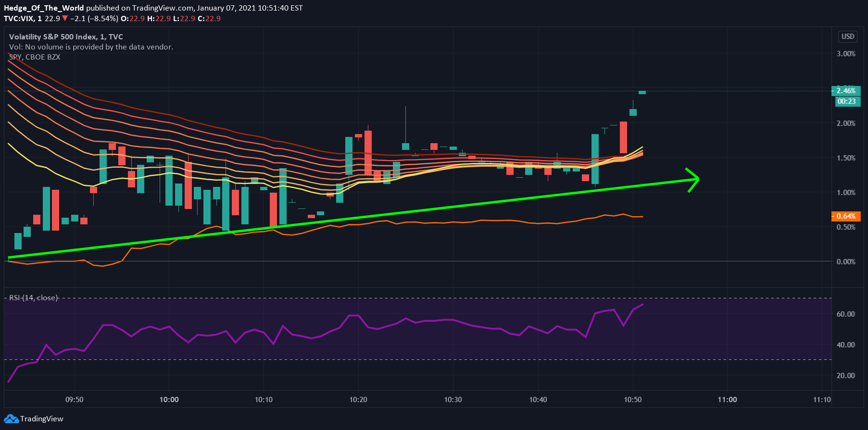Open the USD currency selector on price axis
The image size is (868, 430).
point(848,37)
